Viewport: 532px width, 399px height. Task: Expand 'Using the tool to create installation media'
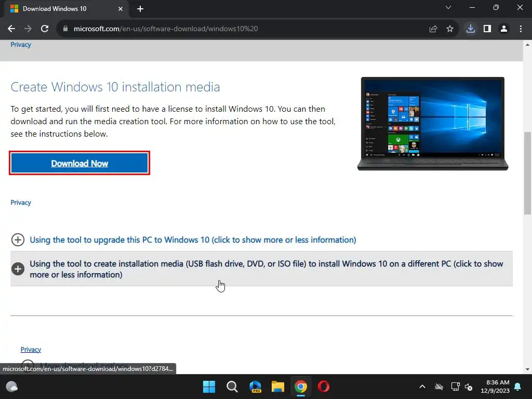[x=261, y=269]
